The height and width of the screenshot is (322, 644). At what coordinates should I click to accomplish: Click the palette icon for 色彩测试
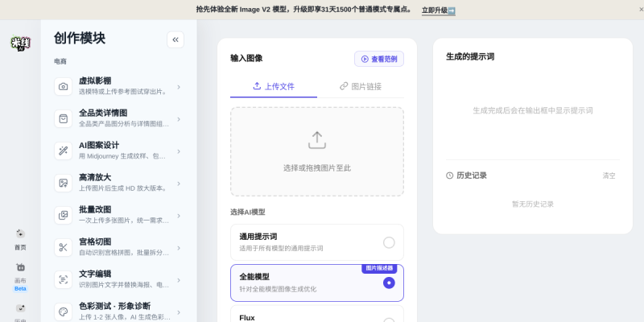click(64, 312)
